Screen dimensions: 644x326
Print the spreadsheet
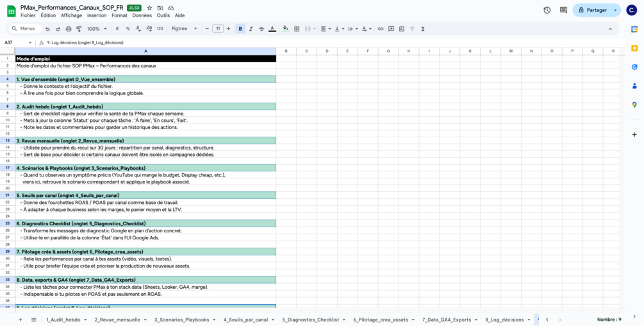tap(69, 29)
